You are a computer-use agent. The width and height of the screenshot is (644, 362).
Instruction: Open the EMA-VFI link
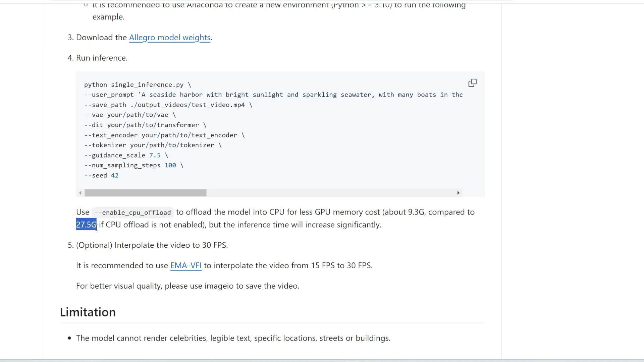point(186,265)
